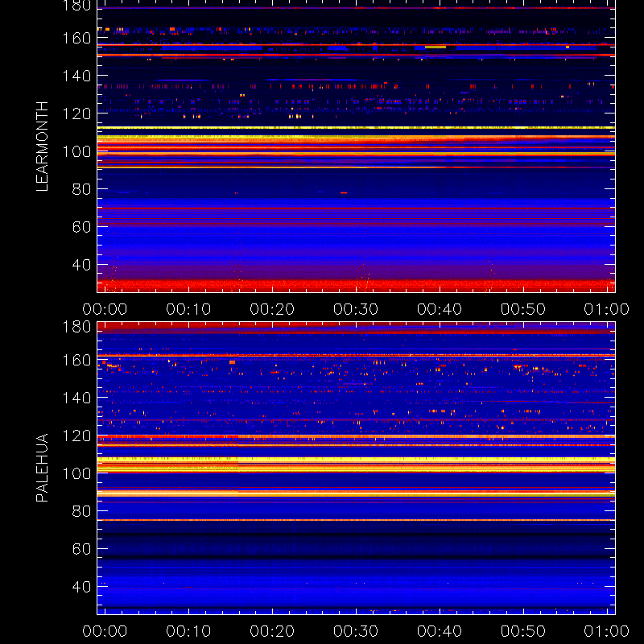Image resolution: width=644 pixels, height=644 pixels.
Task: Choose the 00:30 time label under Palehua plot
Action: tap(356, 631)
